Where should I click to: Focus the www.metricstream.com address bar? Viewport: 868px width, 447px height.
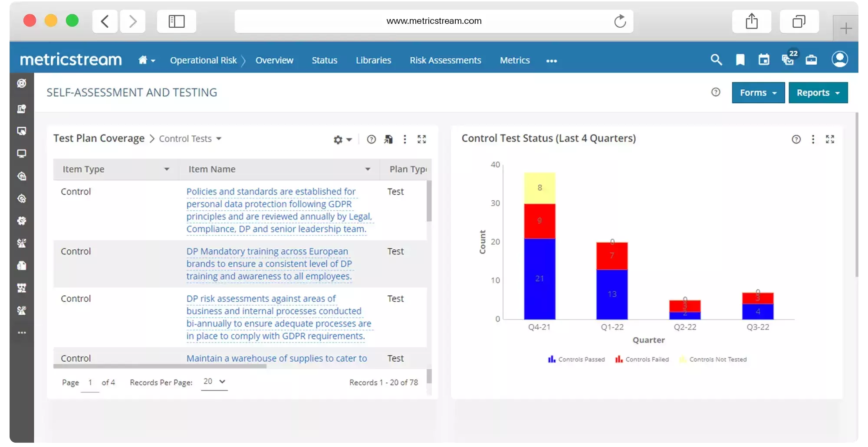(x=434, y=21)
